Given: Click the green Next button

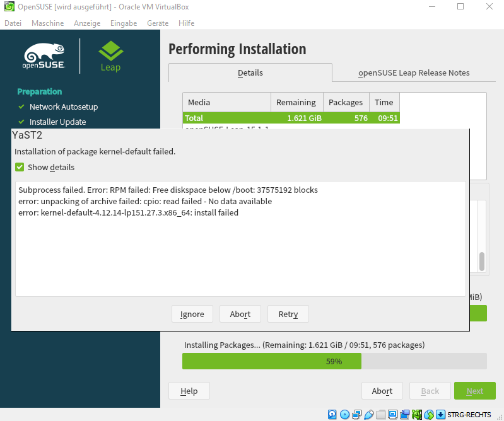Looking at the screenshot, I should [x=475, y=391].
